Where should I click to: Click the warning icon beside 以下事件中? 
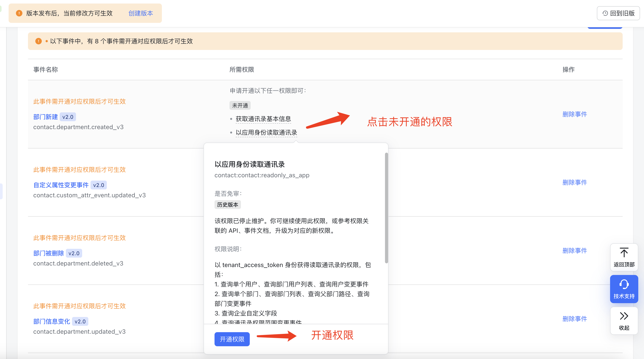coord(38,41)
